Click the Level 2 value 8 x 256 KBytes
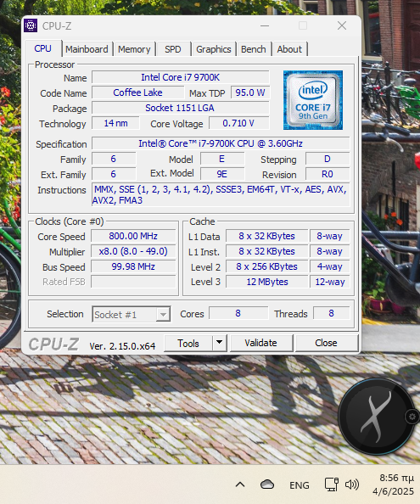Viewport: 420px width, 504px height. [266, 266]
